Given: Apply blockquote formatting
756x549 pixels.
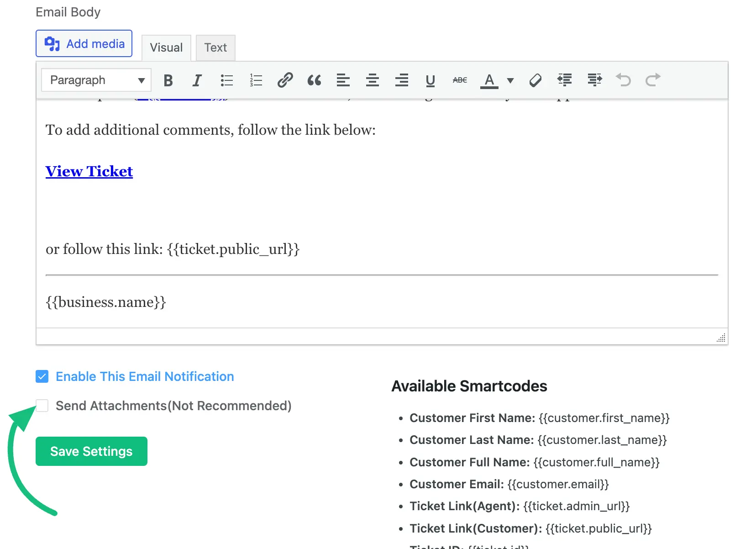Looking at the screenshot, I should 314,80.
